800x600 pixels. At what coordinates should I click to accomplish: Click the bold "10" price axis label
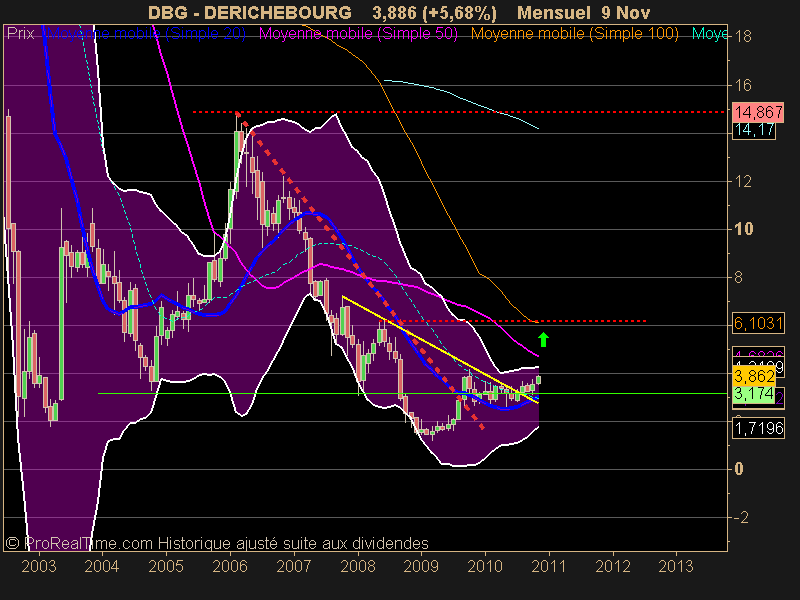[x=743, y=229]
